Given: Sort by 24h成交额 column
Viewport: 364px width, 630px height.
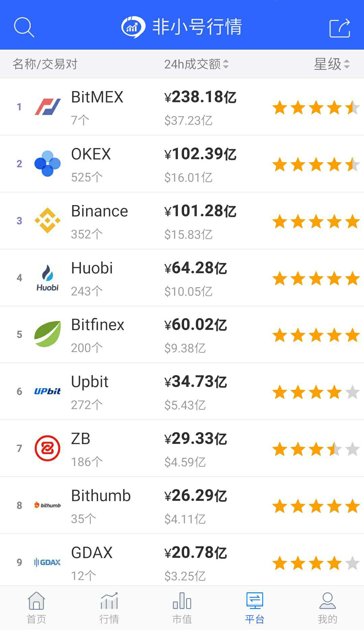Looking at the screenshot, I should [196, 64].
